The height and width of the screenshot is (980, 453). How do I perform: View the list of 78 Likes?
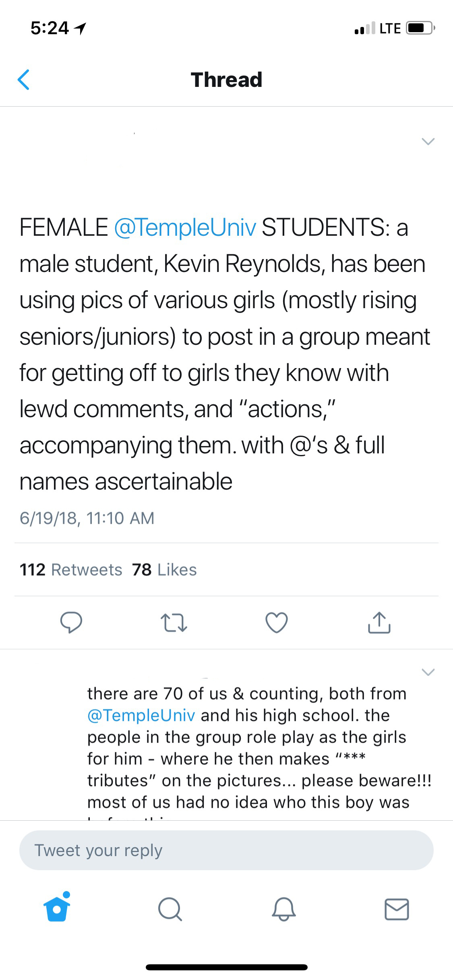tap(164, 570)
